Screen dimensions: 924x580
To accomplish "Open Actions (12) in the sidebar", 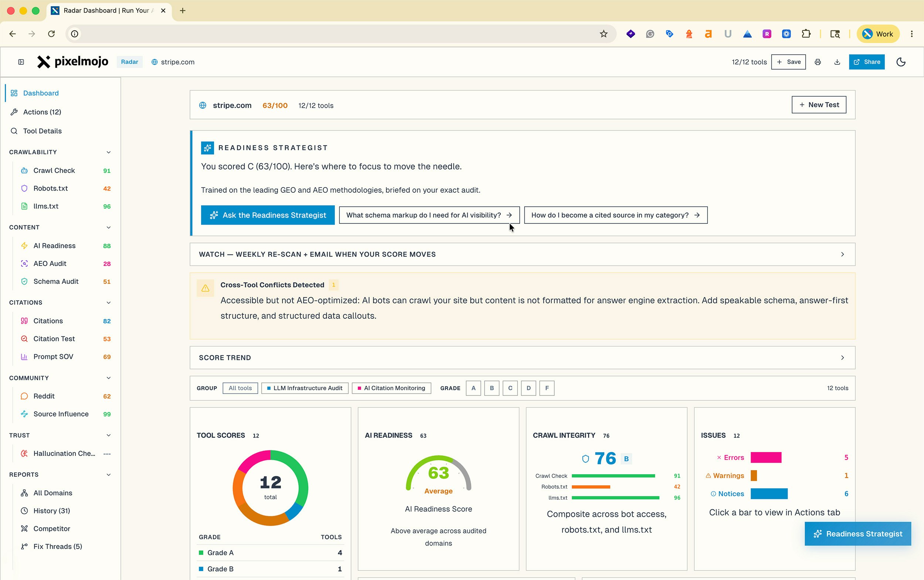I will pos(60,112).
